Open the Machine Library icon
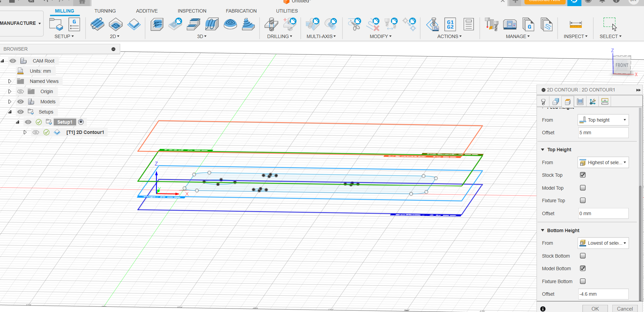 pyautogui.click(x=510, y=24)
